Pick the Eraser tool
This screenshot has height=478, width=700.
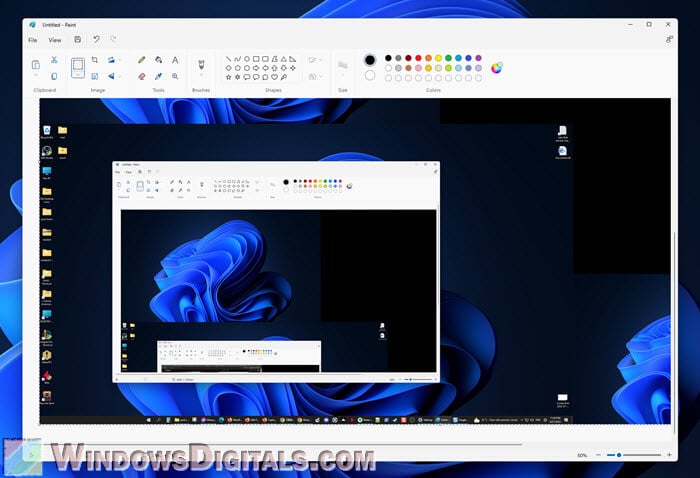click(142, 76)
